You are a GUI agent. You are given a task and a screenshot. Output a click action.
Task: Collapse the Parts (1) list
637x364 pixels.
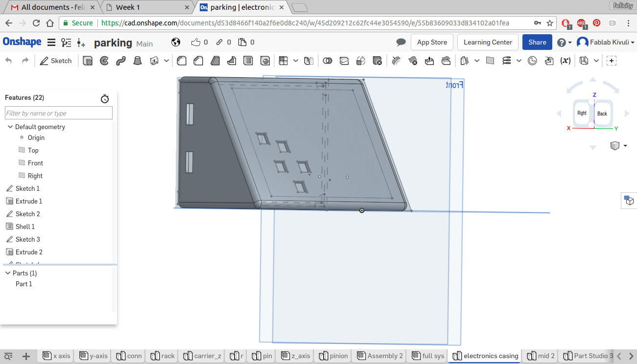click(x=8, y=273)
